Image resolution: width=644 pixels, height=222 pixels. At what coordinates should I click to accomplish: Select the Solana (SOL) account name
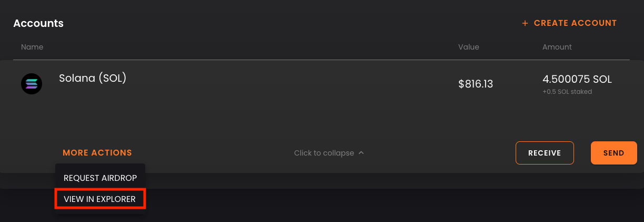tap(93, 78)
